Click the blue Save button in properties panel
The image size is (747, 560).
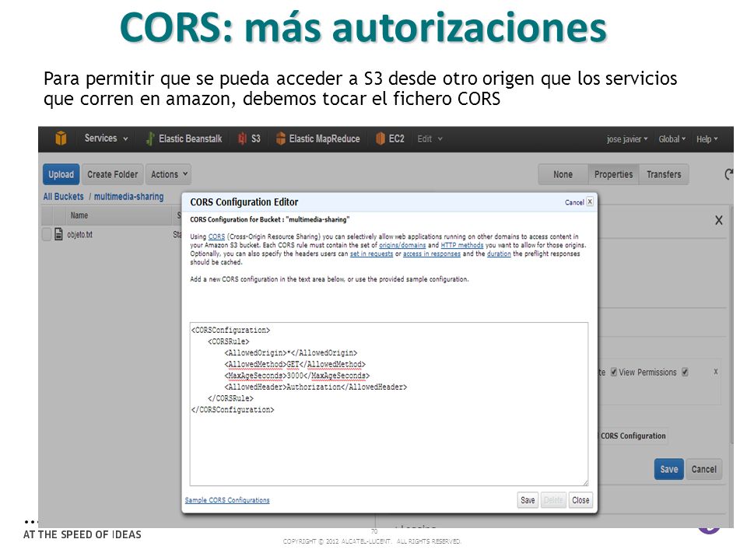point(669,469)
